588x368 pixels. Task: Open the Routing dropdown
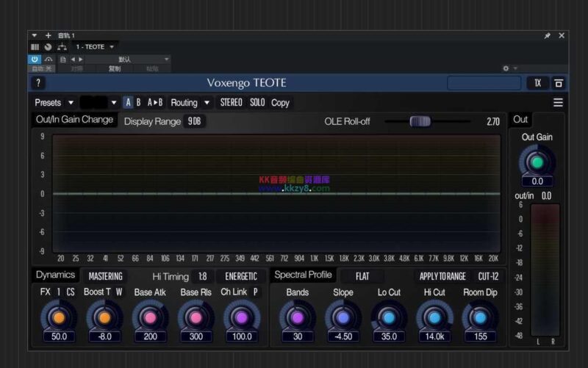[x=190, y=103]
